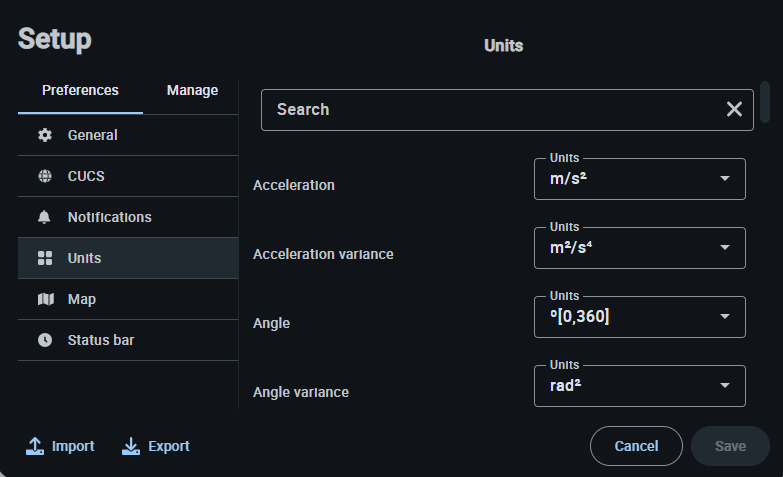Click the bell icon for Notifications
Screen dimensions: 783x477
pyautogui.click(x=45, y=217)
